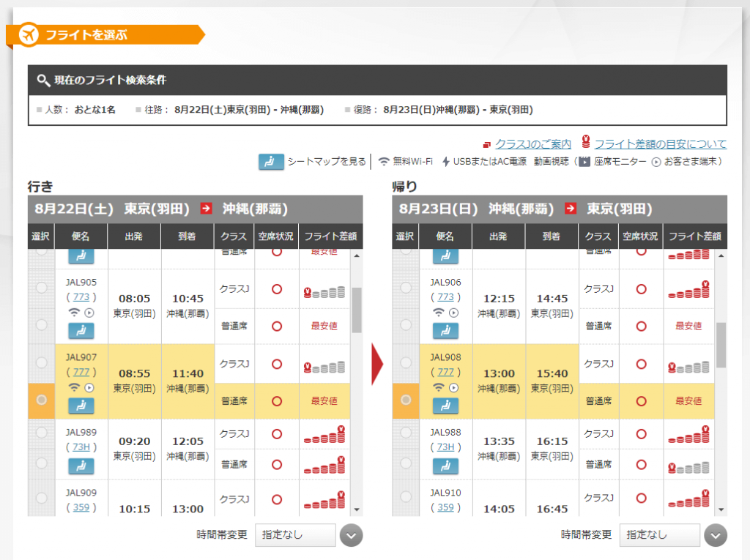The height and width of the screenshot is (560, 750).
Task: Click the video device icon under JAL906
Action: (453, 313)
